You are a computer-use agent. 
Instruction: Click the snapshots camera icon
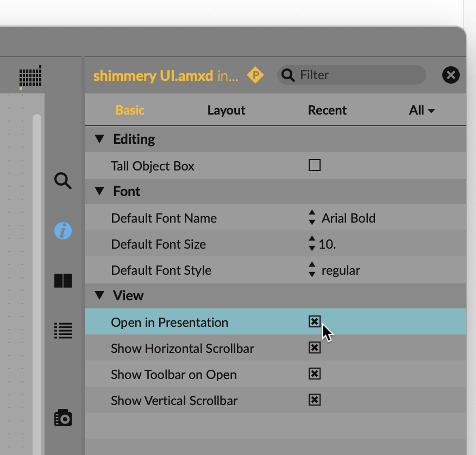(63, 418)
